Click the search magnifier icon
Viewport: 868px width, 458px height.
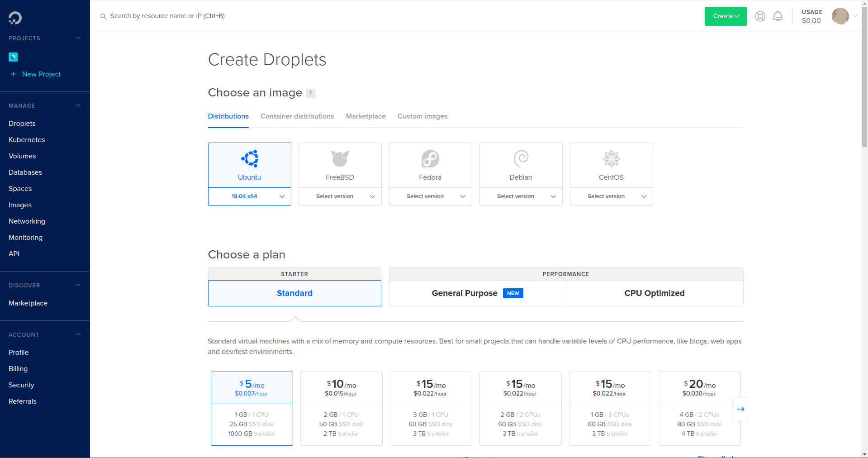(103, 16)
